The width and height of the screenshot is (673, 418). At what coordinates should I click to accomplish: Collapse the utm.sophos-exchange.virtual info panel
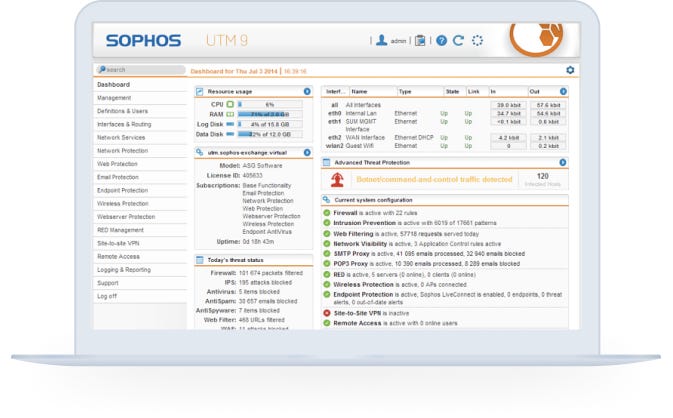tap(307, 152)
